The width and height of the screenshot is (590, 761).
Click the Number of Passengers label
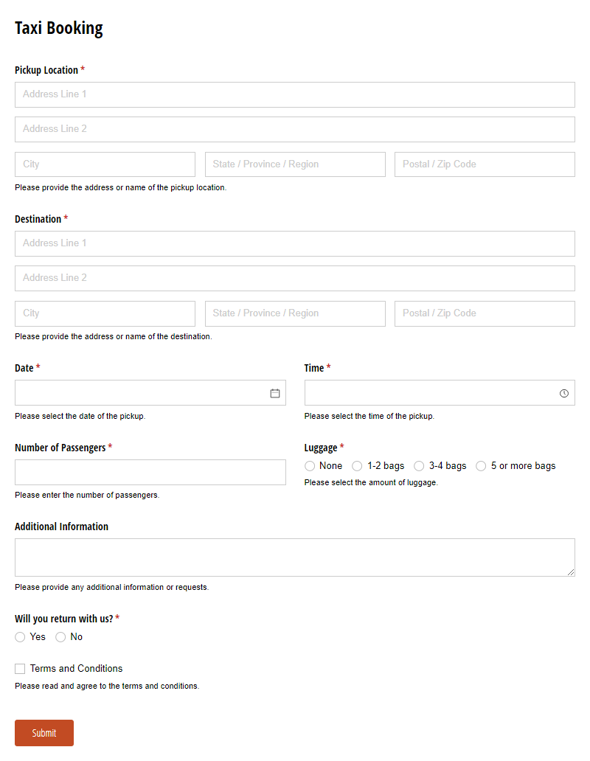coord(60,447)
